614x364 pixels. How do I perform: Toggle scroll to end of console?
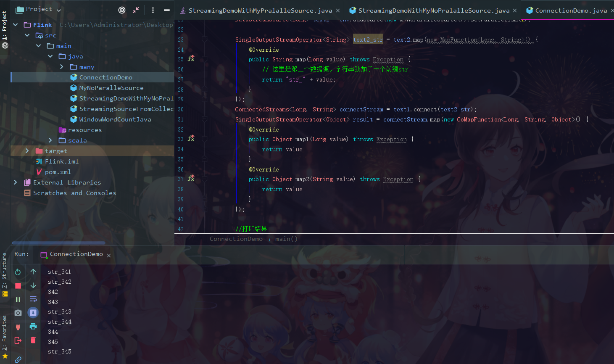[x=33, y=312]
